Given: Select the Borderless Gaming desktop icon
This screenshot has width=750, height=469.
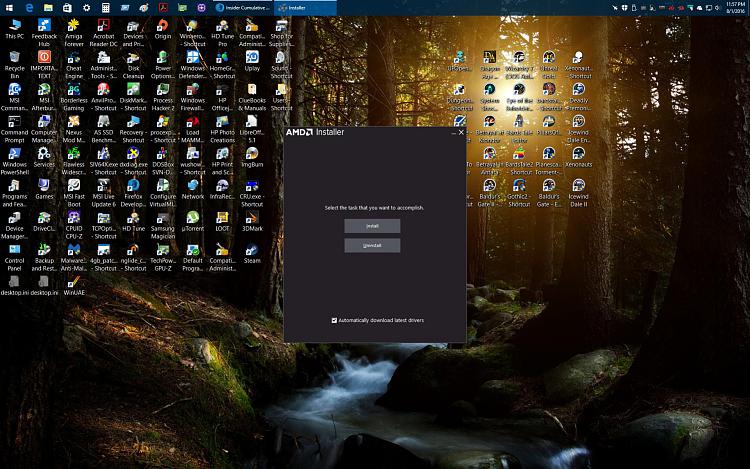Looking at the screenshot, I should pyautogui.click(x=74, y=97).
